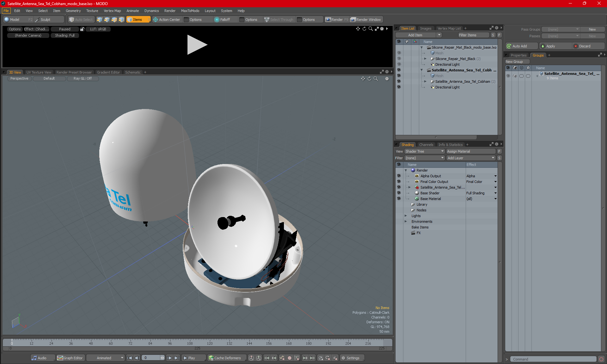Click Assign Material button
Image resolution: width=607 pixels, height=364 pixels.
tap(471, 151)
